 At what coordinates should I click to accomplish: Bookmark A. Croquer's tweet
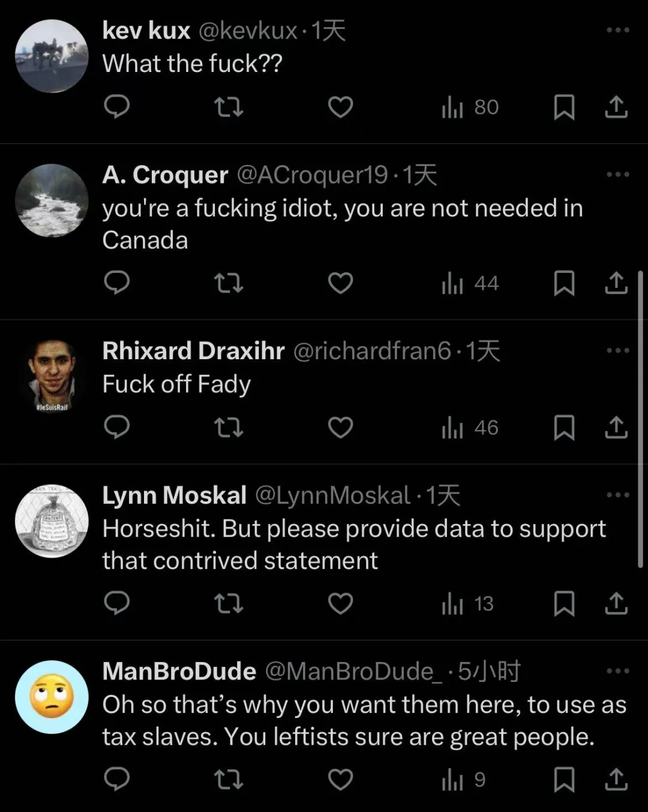point(564,283)
